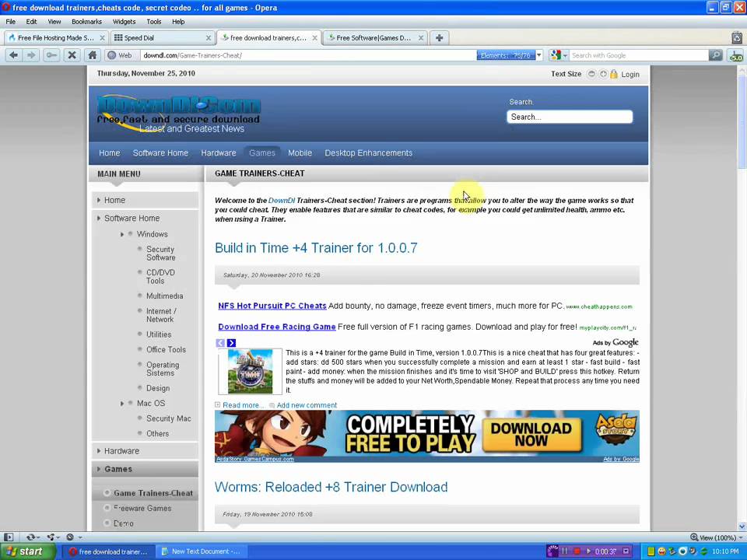The image size is (747, 560).
Task: Click Add new comment link
Action: point(307,405)
